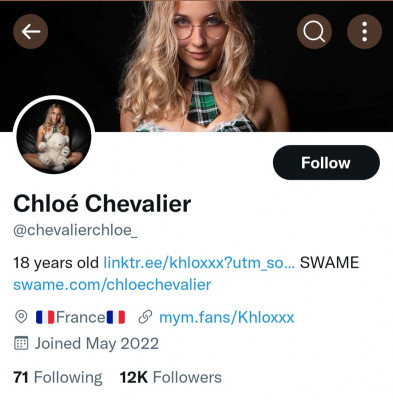Tap the location pin icon
The image size is (393, 400).
pyautogui.click(x=21, y=317)
